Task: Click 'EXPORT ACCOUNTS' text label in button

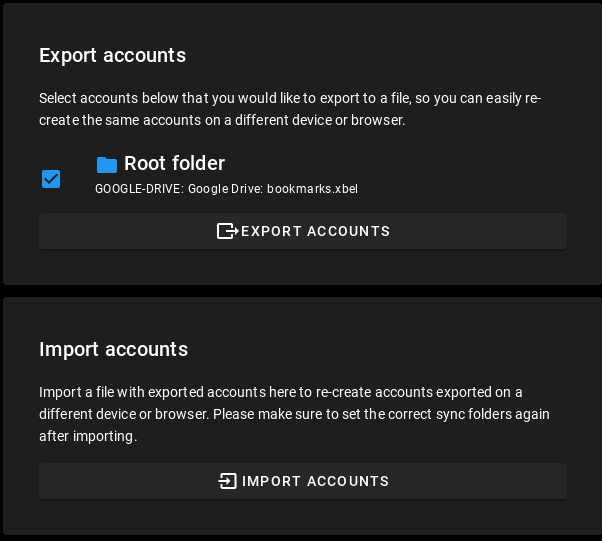Action: tap(315, 231)
